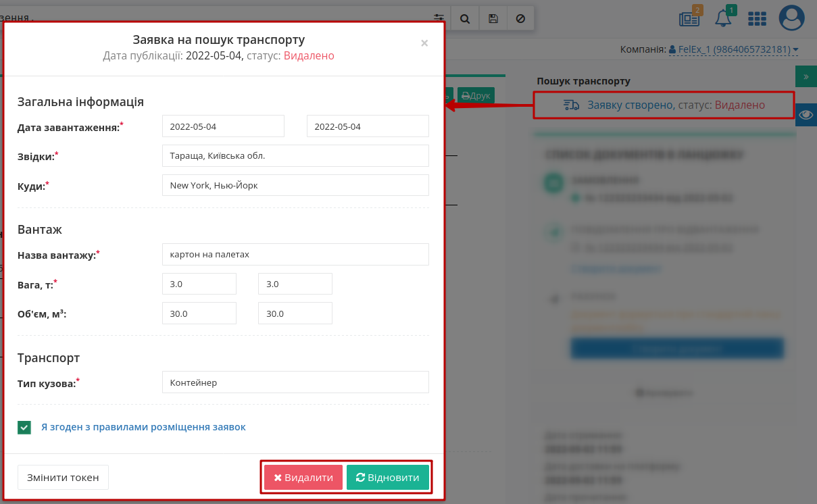The width and height of the screenshot is (817, 504).
Task: Click the Загальна інформація heading
Action: [80, 101]
